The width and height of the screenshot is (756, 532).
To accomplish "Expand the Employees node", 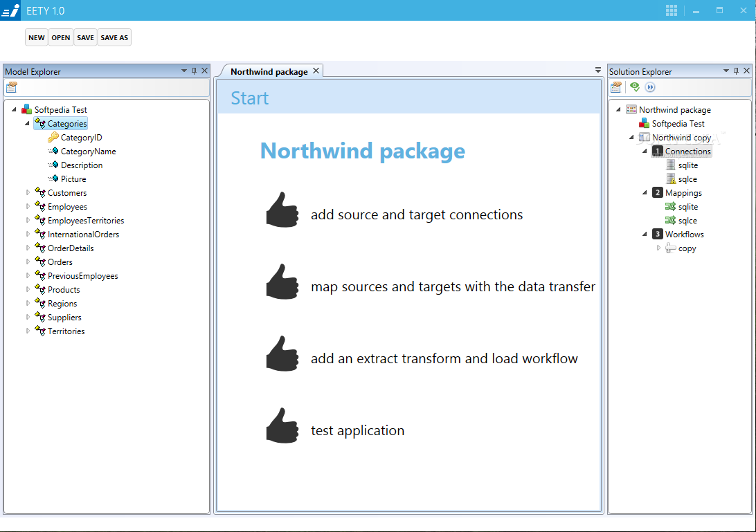I will point(28,207).
